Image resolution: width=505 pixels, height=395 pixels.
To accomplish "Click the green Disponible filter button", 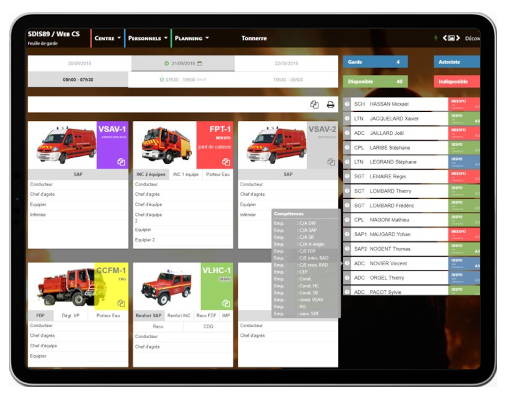I will click(375, 82).
